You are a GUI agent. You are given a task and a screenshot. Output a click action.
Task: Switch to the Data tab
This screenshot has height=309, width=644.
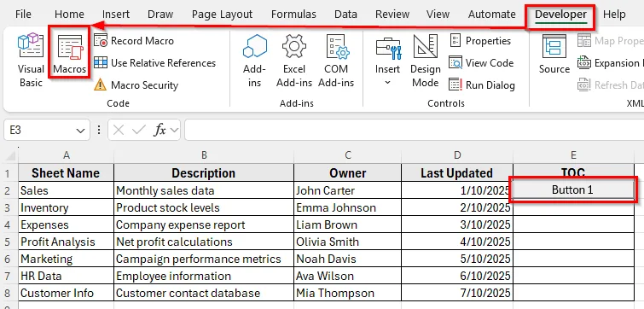pyautogui.click(x=345, y=14)
